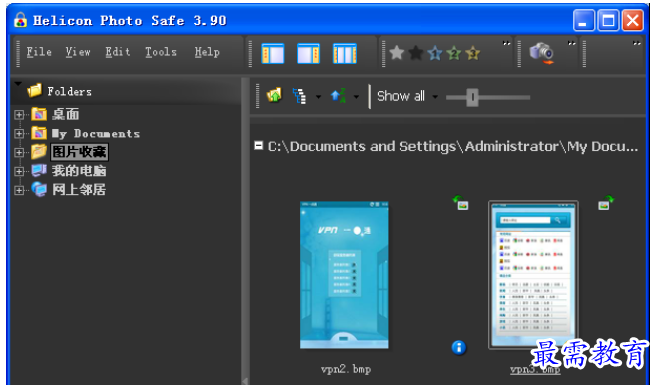Open the sort order dropdown arrow
655x385 pixels.
356,97
